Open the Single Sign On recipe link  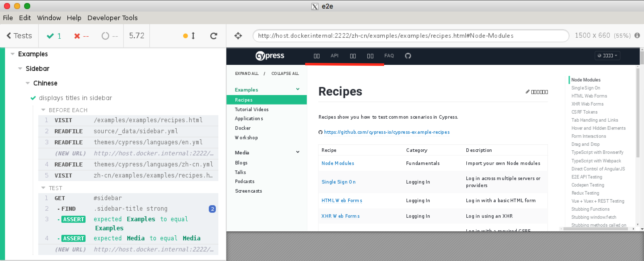click(338, 182)
